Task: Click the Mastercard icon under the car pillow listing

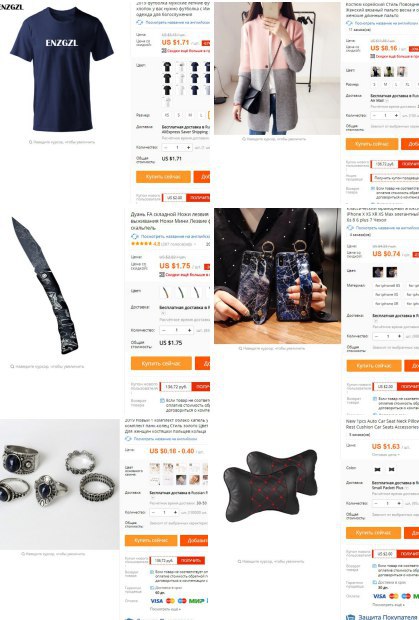Action: tap(393, 596)
